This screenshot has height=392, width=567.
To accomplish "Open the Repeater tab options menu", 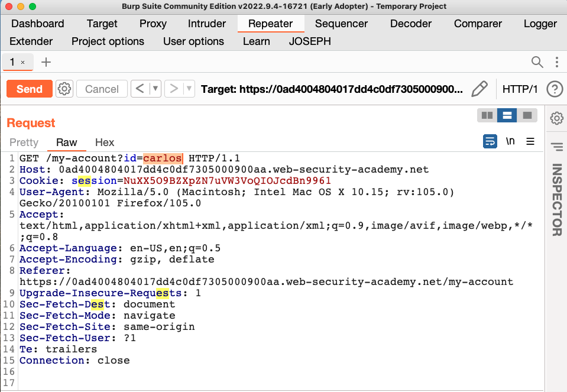I will (557, 62).
